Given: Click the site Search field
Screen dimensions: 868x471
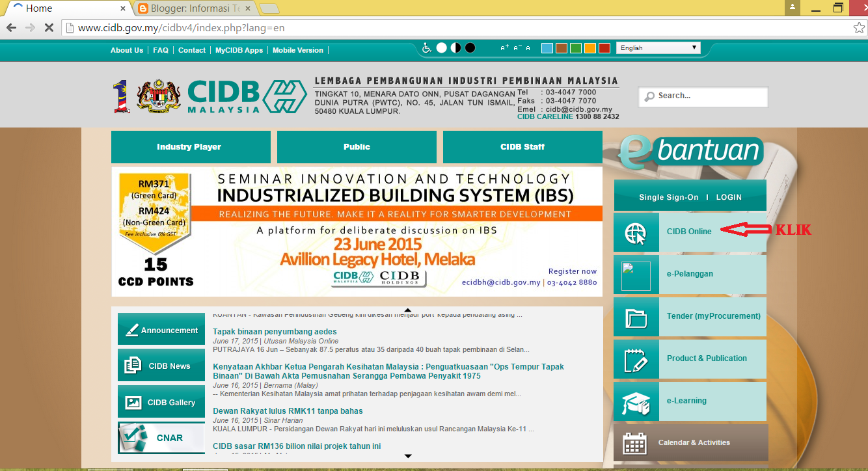Looking at the screenshot, I should tap(703, 96).
